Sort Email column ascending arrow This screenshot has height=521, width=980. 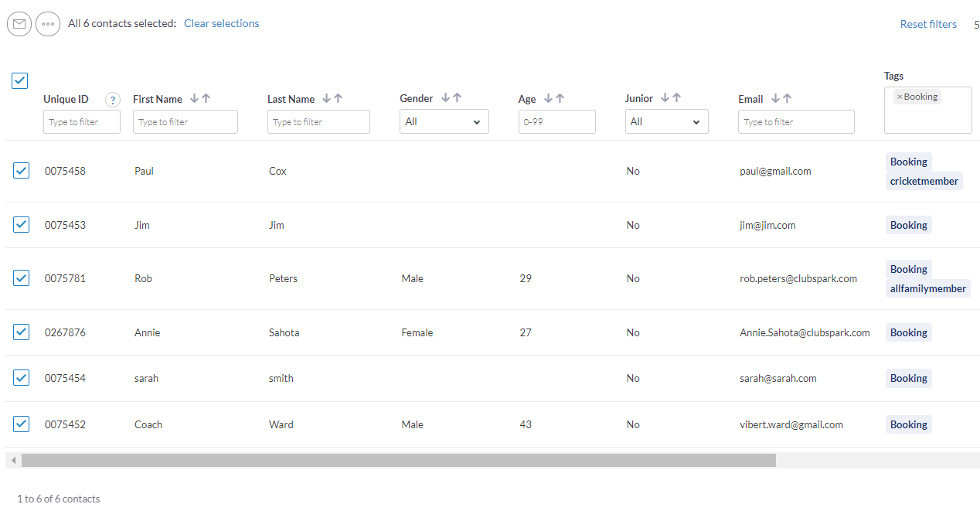click(788, 98)
